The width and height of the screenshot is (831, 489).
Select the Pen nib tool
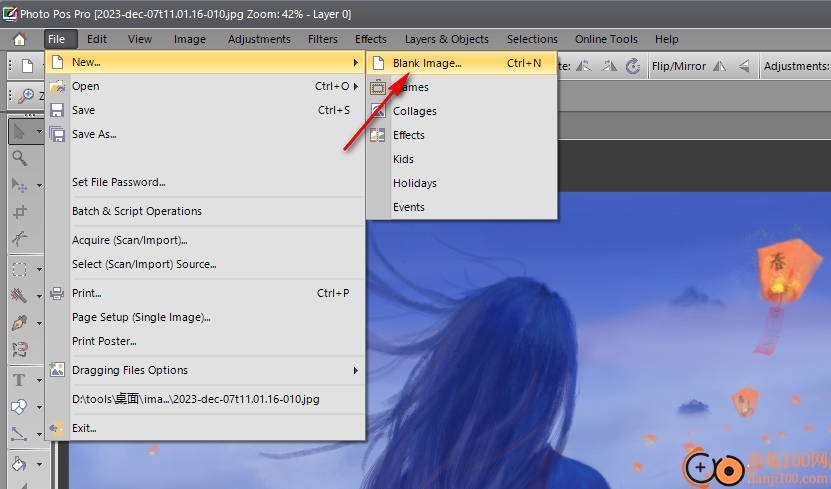click(20, 323)
